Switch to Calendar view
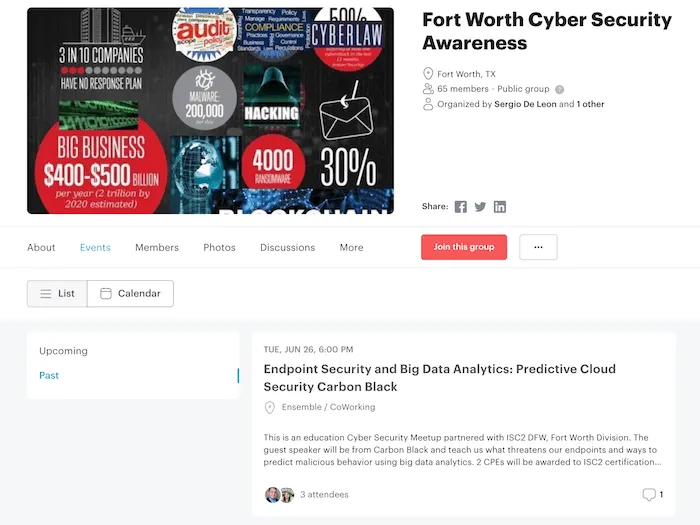The height and width of the screenshot is (525, 700). coord(130,294)
